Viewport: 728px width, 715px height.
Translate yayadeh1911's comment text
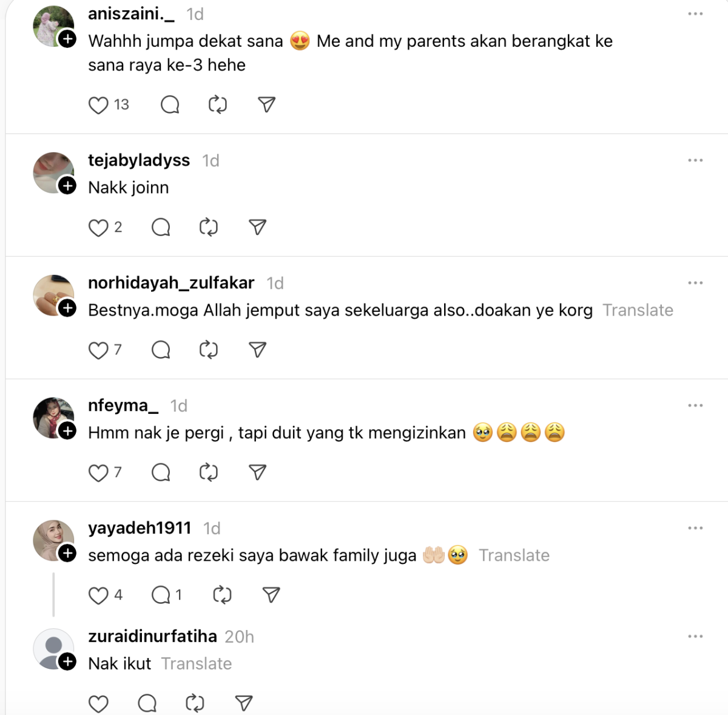[x=514, y=556]
